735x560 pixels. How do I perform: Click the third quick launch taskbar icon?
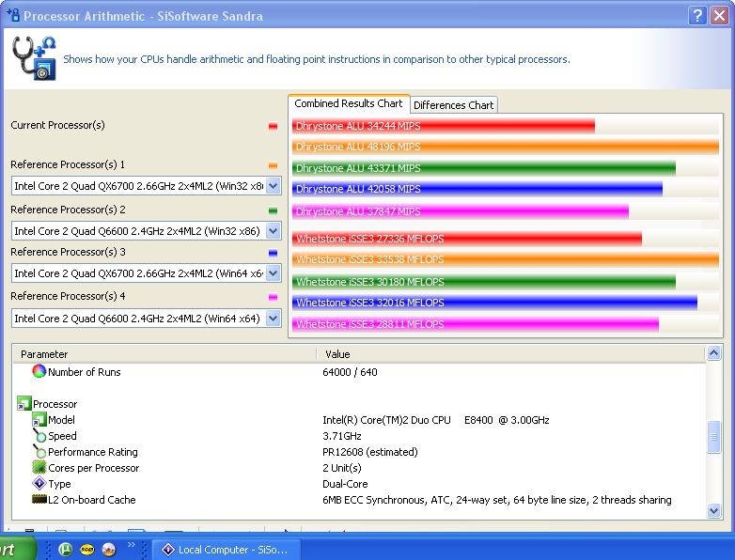[109, 550]
